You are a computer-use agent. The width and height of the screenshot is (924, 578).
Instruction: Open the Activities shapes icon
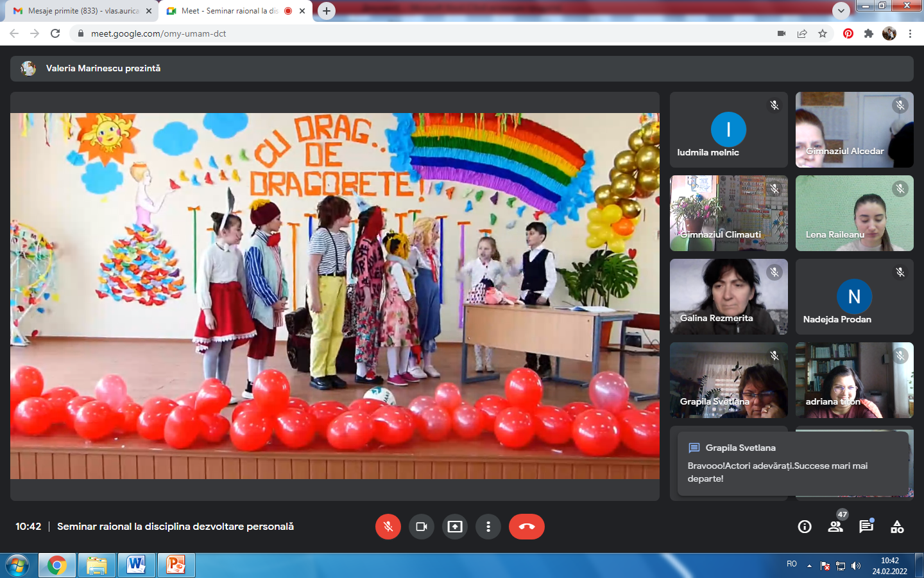click(x=897, y=527)
